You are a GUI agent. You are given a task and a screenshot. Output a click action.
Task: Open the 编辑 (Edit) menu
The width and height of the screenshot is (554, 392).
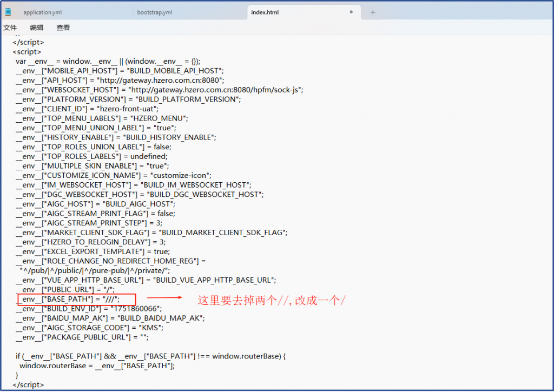37,28
